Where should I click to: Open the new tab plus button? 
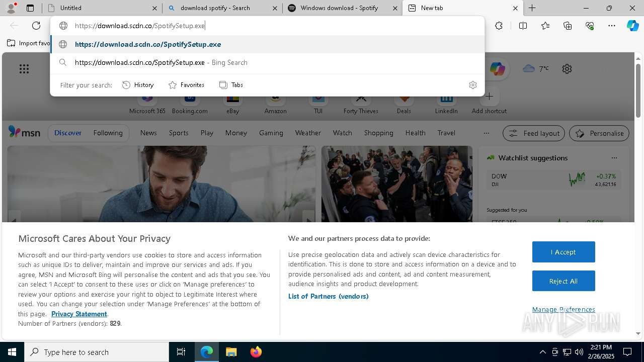pyautogui.click(x=532, y=8)
